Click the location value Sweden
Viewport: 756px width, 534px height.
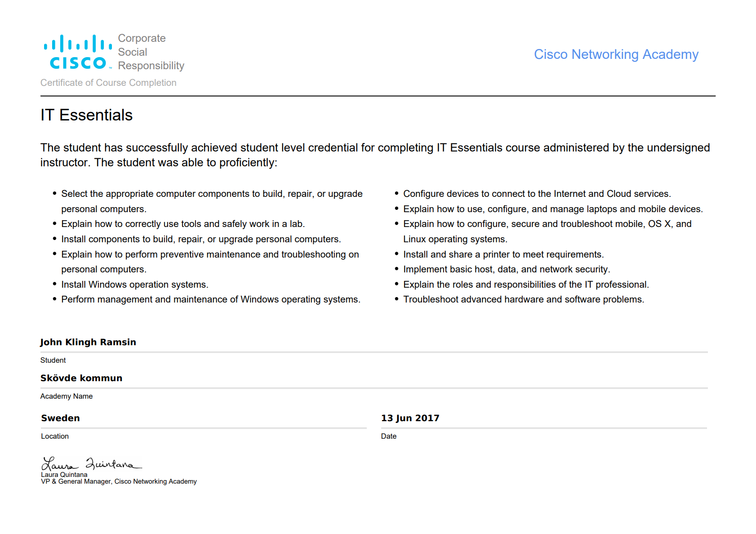point(60,418)
